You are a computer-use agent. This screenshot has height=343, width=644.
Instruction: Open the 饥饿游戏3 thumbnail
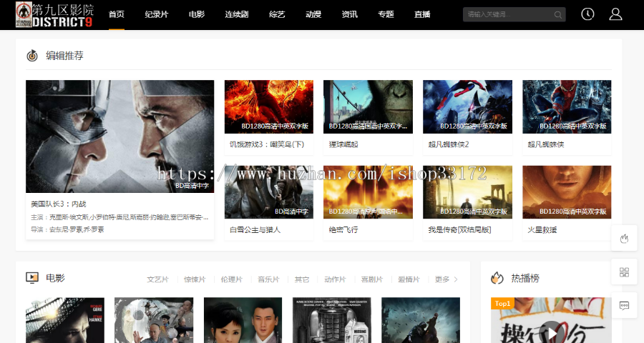pos(269,106)
